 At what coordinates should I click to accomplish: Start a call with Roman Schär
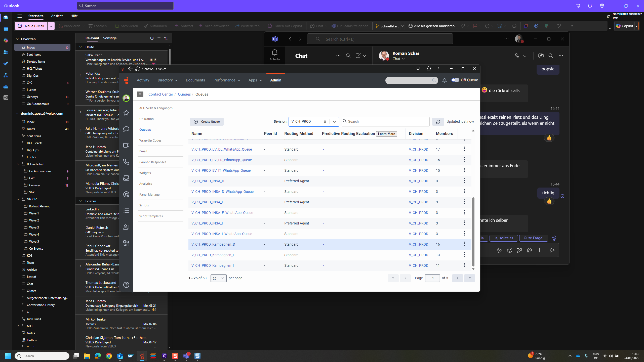(517, 56)
